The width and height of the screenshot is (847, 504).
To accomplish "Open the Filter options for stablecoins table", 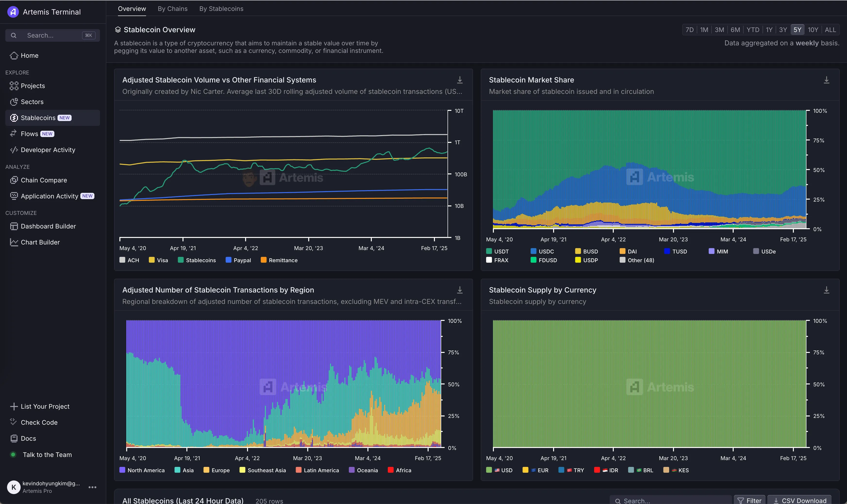I will tap(749, 500).
